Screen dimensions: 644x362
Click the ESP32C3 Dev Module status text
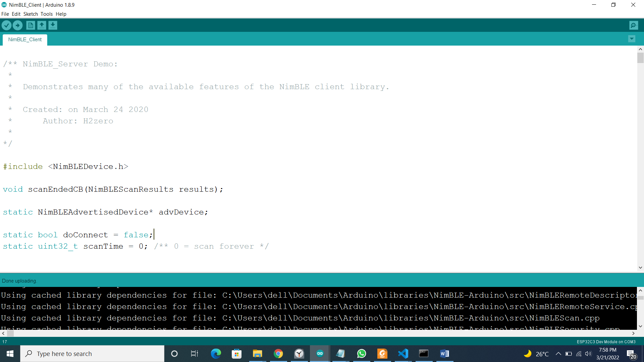click(606, 342)
